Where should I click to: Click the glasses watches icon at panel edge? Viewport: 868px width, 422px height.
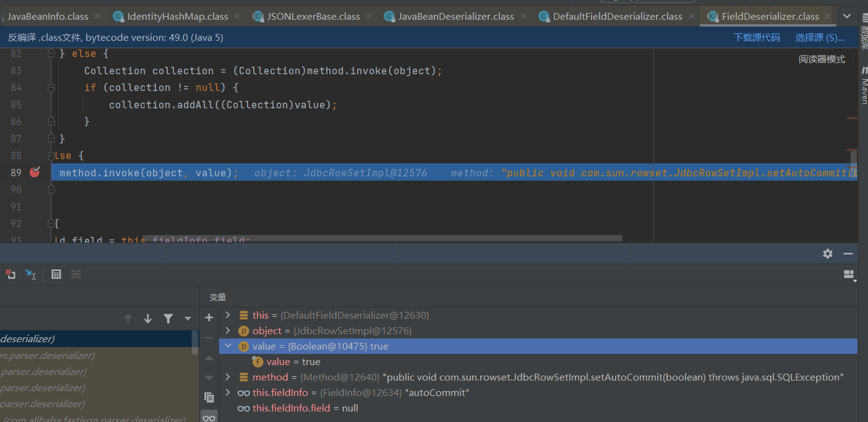tap(209, 417)
